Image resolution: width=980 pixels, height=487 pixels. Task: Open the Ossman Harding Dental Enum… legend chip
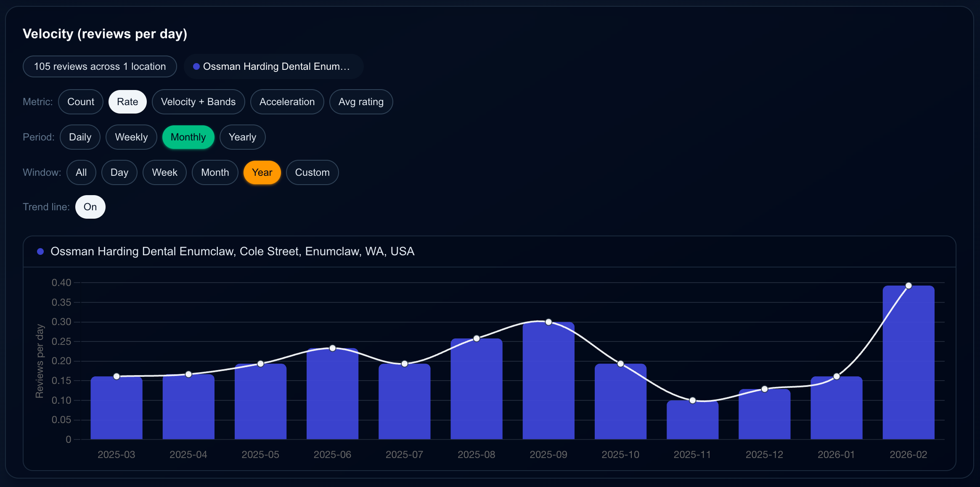pos(274,66)
